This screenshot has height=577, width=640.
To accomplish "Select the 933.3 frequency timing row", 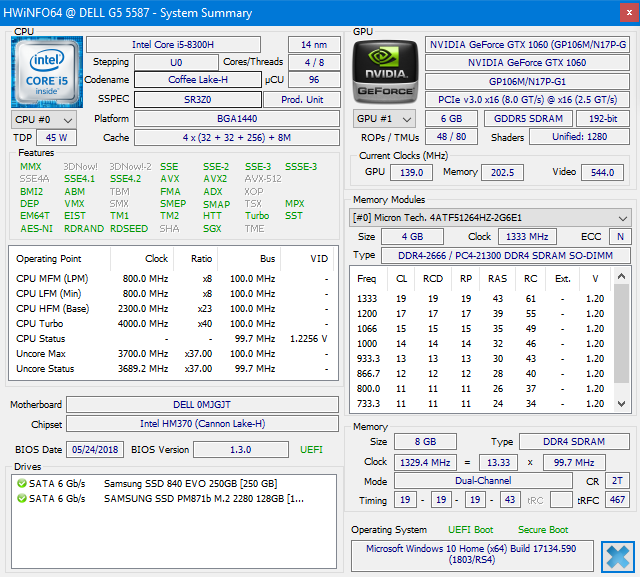I will (x=482, y=359).
